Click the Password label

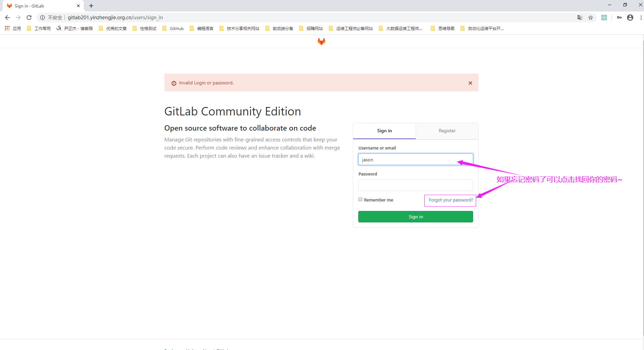click(367, 174)
